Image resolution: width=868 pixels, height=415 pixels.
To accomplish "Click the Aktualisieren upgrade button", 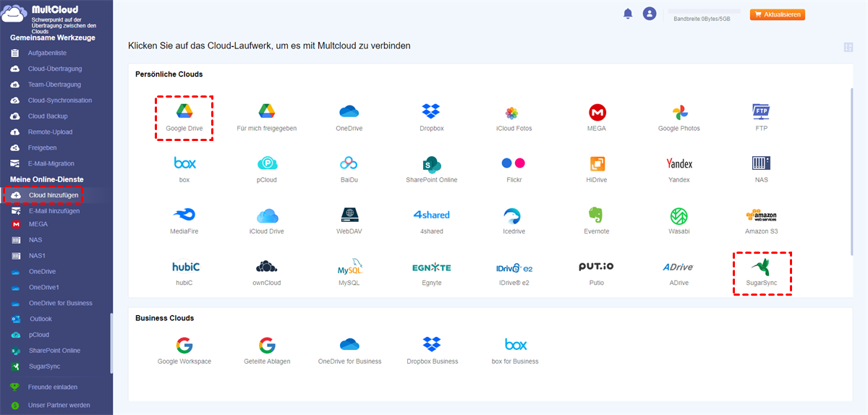I will 778,14.
